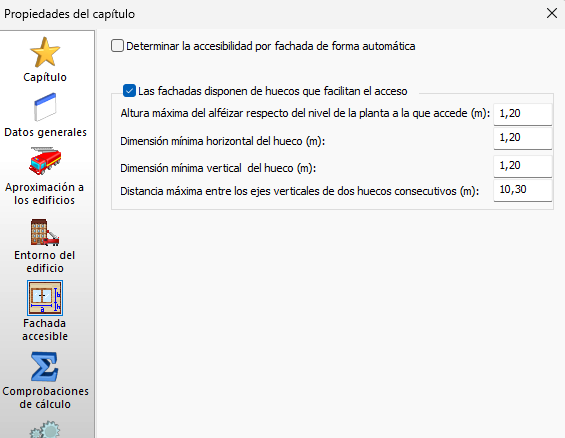Go to 'Entorno del edificio' label
The width and height of the screenshot is (565, 438).
tap(45, 262)
